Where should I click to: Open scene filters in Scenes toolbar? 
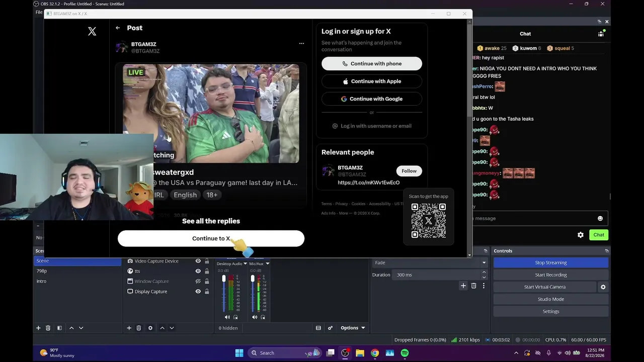[59, 328]
